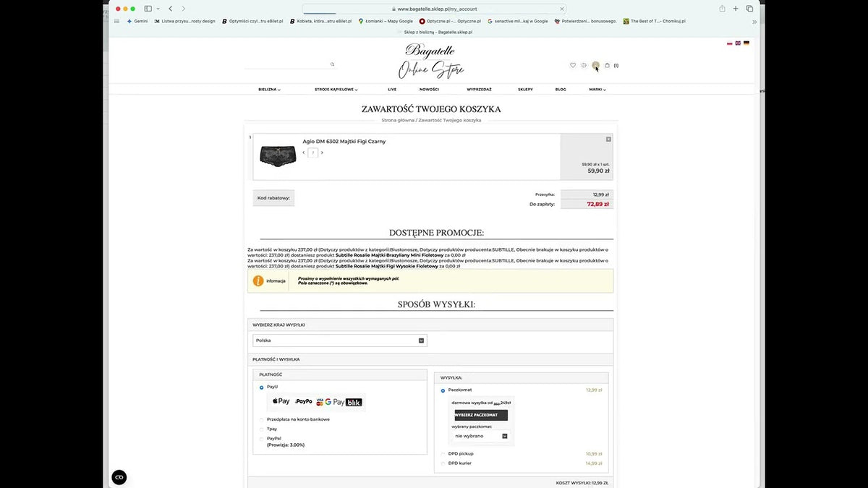Click the quantity input box

point(312,153)
